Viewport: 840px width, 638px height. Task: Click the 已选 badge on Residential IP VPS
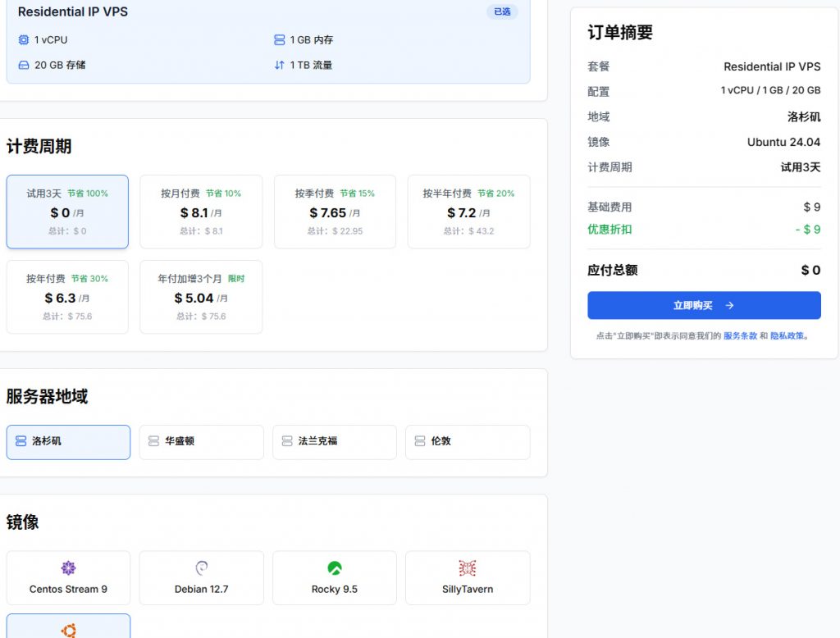503,11
